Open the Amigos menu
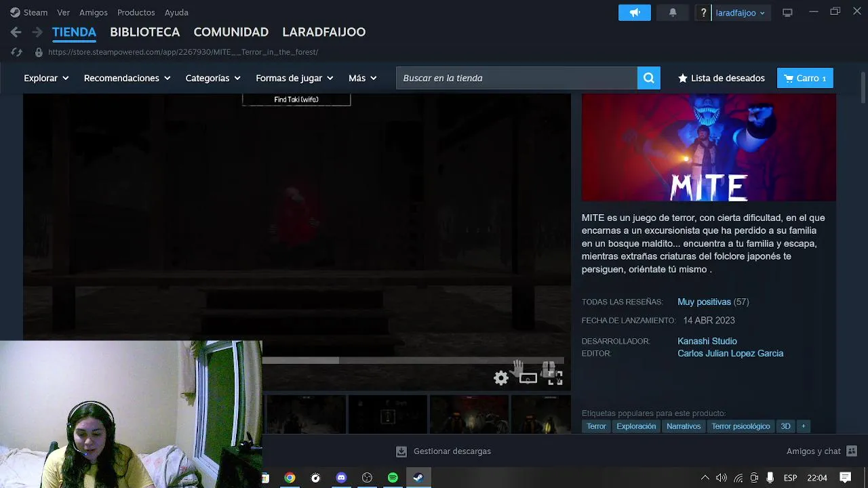Screen dimensions: 868x488 coord(94,12)
